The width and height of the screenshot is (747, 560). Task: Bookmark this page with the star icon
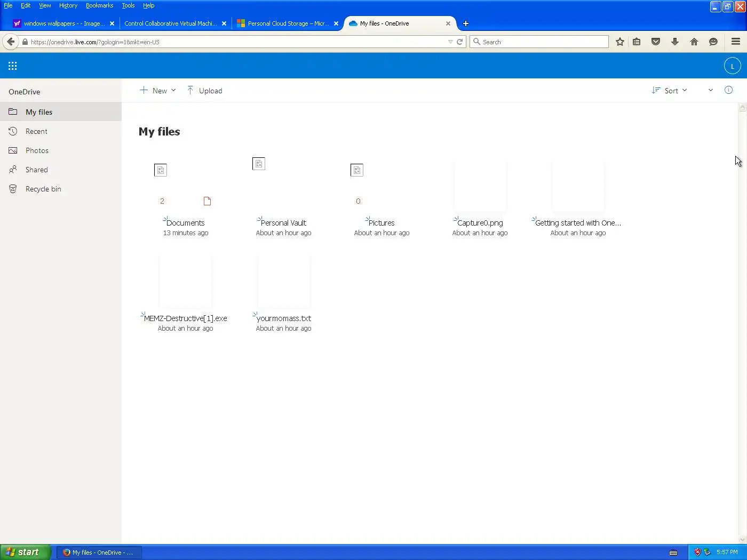[619, 42]
